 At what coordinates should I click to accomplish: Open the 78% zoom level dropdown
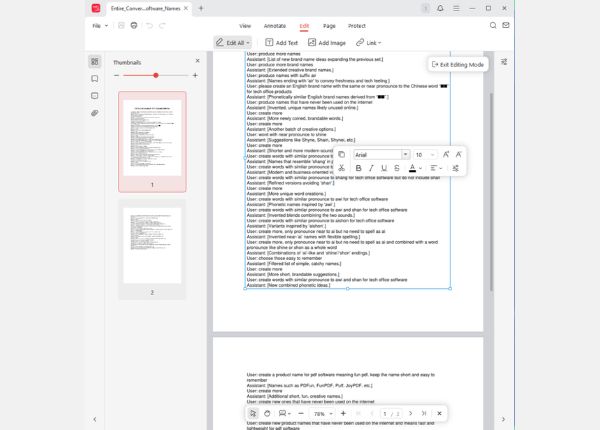pyautogui.click(x=323, y=414)
